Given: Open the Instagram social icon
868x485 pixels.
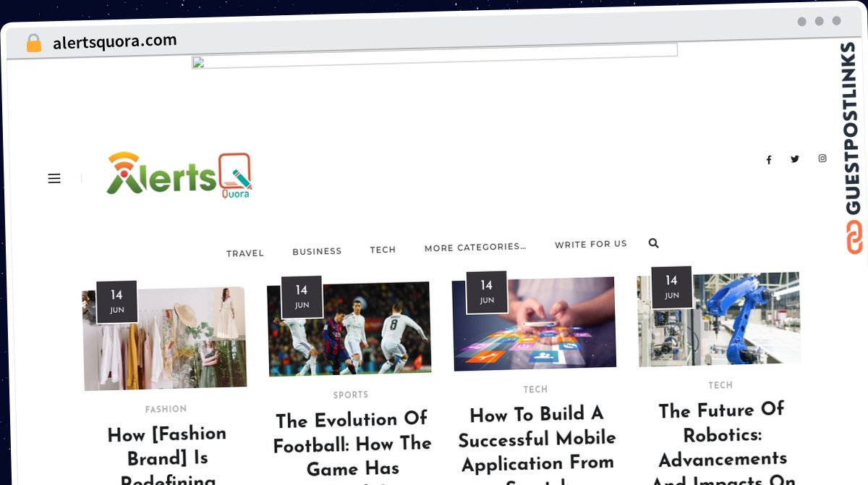Looking at the screenshot, I should coord(822,159).
